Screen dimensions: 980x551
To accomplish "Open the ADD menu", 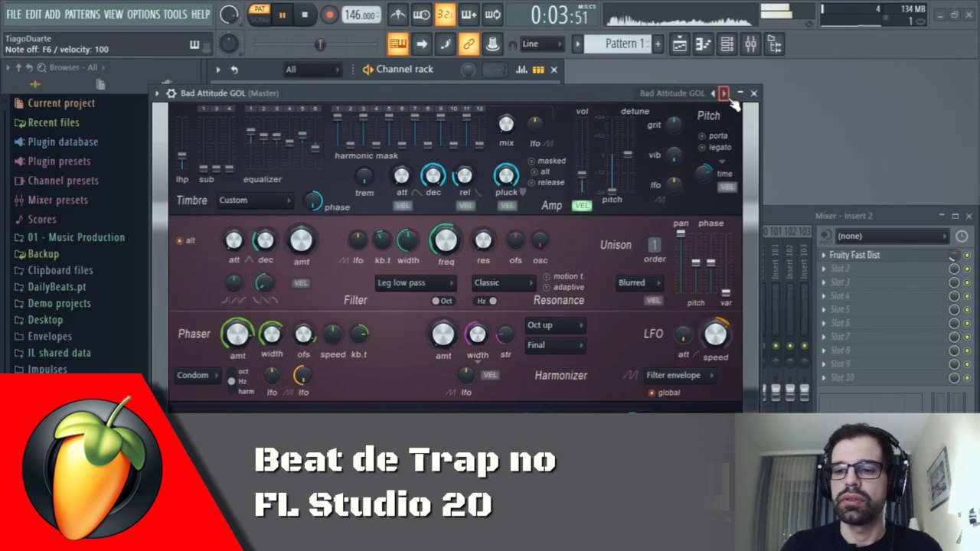I will pos(53,15).
